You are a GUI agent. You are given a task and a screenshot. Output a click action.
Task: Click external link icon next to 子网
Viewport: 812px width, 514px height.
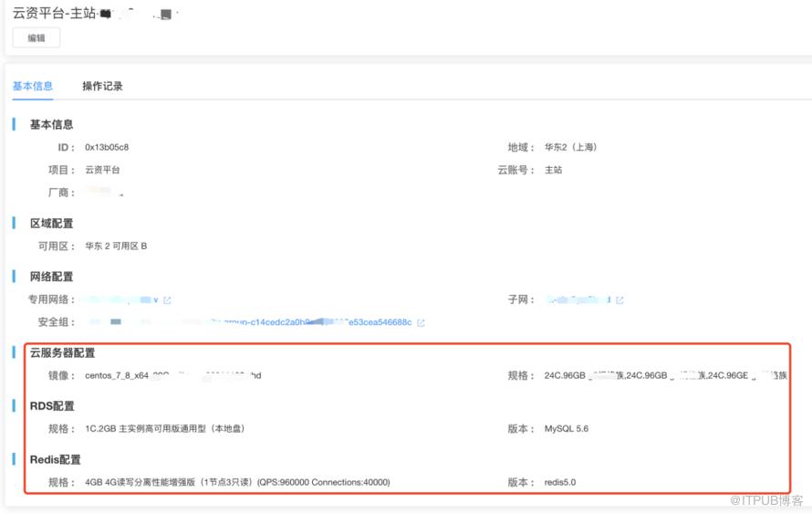pos(620,300)
